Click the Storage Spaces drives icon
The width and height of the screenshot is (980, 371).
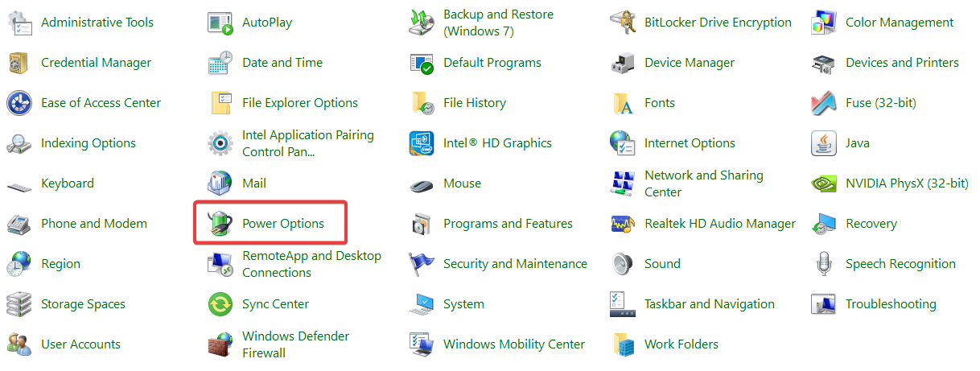coord(19,304)
